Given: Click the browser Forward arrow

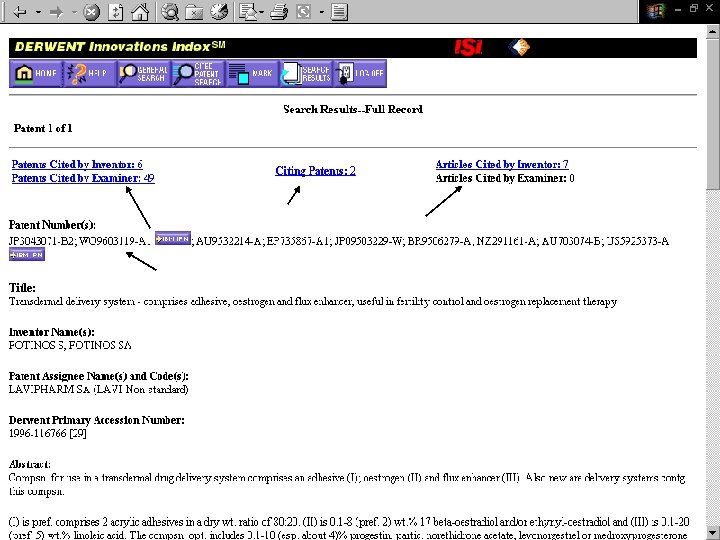Looking at the screenshot, I should point(56,12).
